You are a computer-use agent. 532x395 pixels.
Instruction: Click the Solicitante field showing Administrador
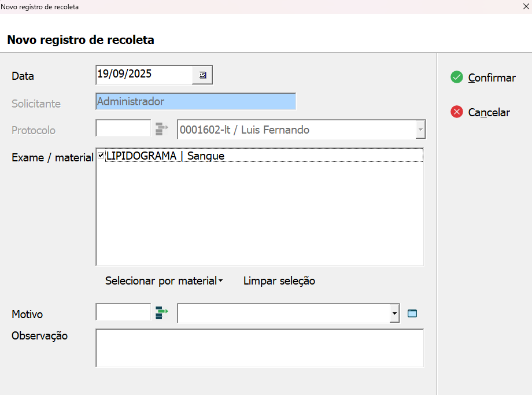pyautogui.click(x=196, y=101)
